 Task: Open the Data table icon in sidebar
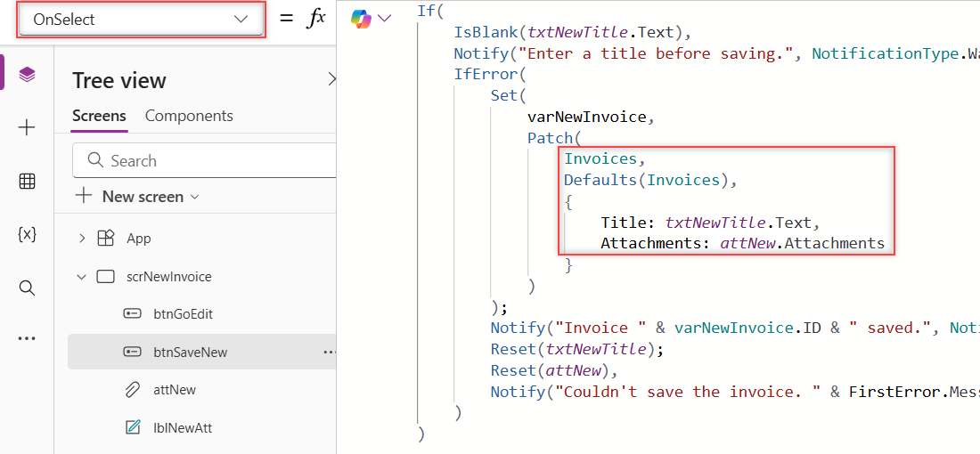[x=27, y=181]
